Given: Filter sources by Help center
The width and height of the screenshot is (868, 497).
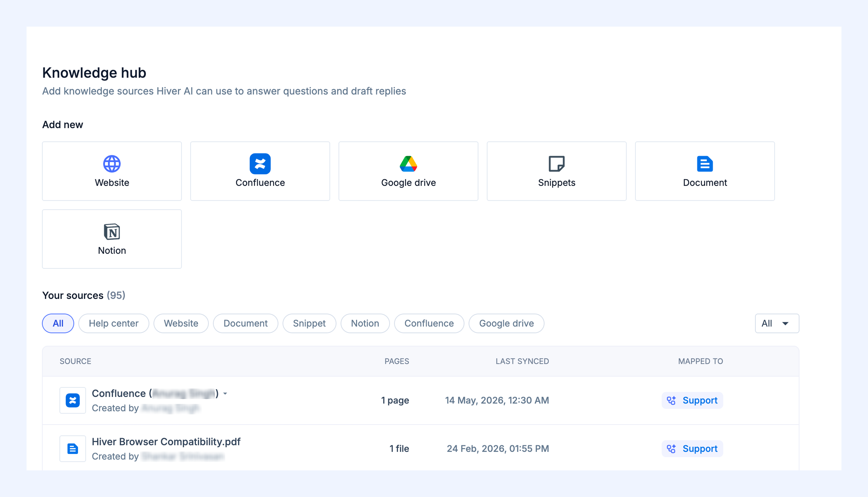Looking at the screenshot, I should [114, 323].
